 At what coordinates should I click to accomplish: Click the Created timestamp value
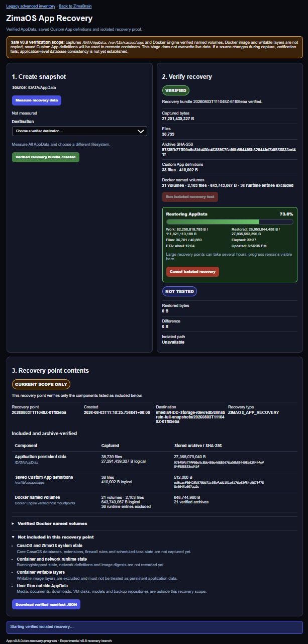[117, 412]
